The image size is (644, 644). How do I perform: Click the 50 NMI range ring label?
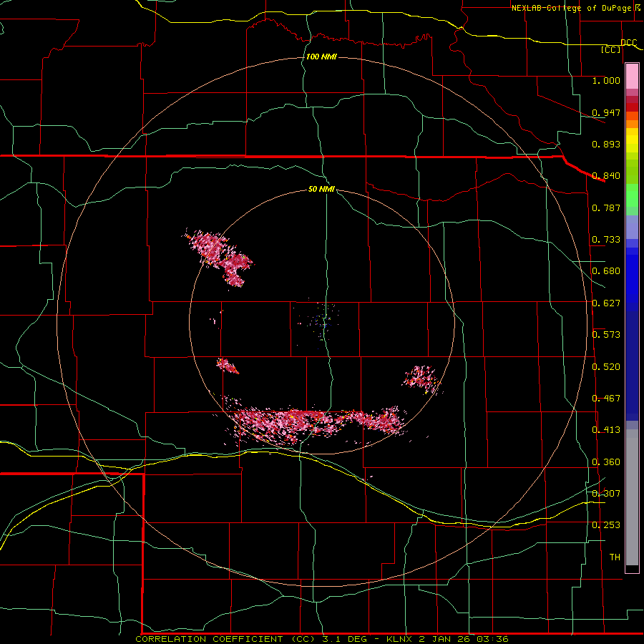[x=321, y=190]
